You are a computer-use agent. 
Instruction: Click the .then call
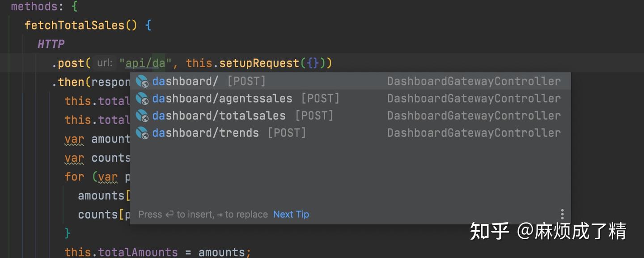(68, 82)
